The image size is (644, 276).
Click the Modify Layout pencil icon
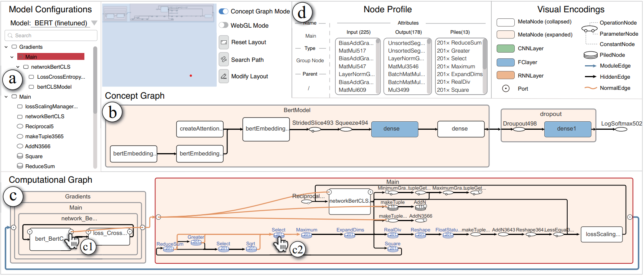(x=224, y=76)
